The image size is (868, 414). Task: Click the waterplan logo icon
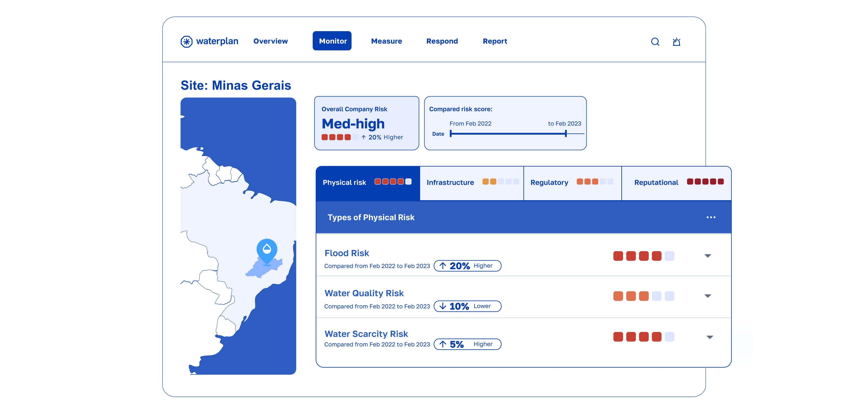click(186, 42)
